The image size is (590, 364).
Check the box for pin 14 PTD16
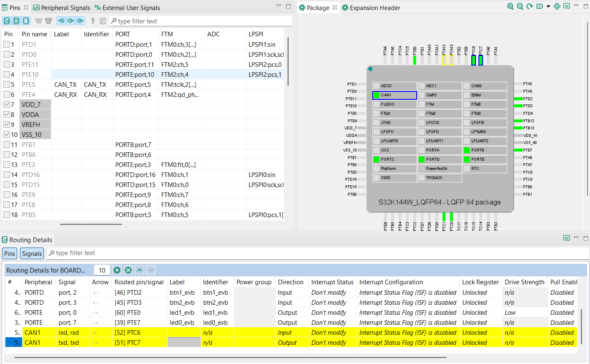point(7,174)
